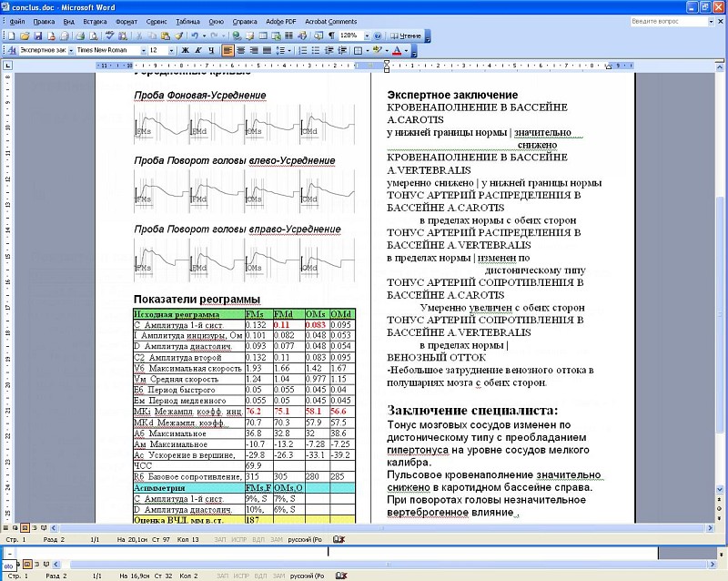The width and height of the screenshot is (728, 581).
Task: Expand the font color dropdown arrow
Action: [x=406, y=50]
